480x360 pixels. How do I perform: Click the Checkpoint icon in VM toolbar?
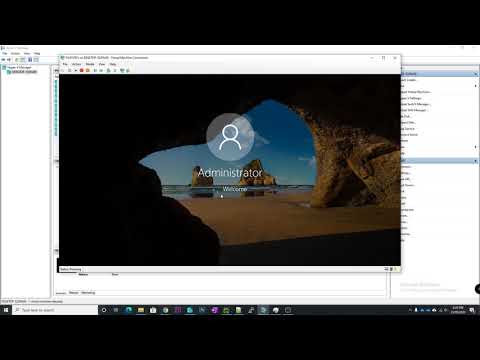click(x=108, y=70)
